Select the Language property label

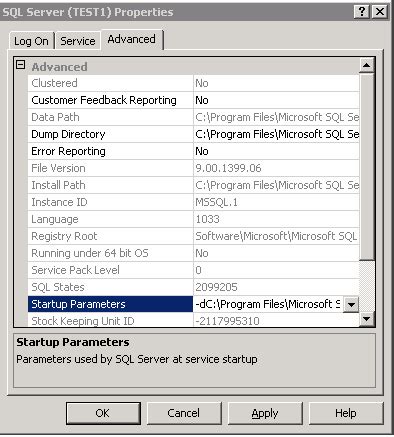click(110, 219)
